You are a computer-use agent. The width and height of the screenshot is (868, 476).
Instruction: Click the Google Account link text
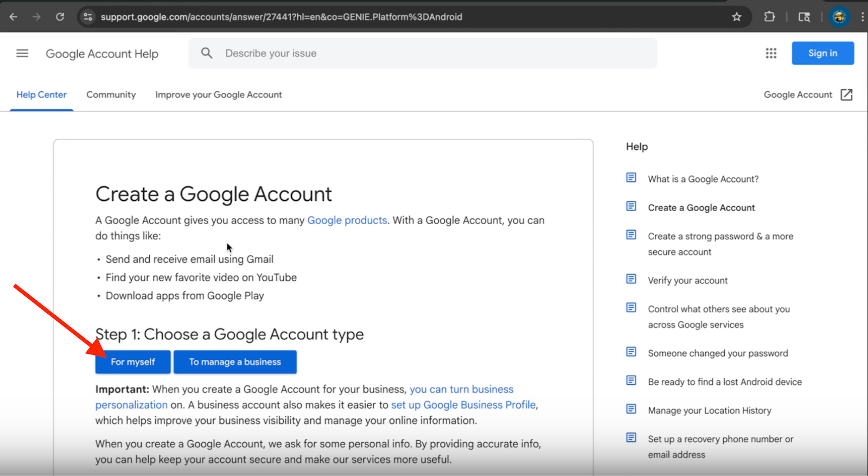pos(797,94)
